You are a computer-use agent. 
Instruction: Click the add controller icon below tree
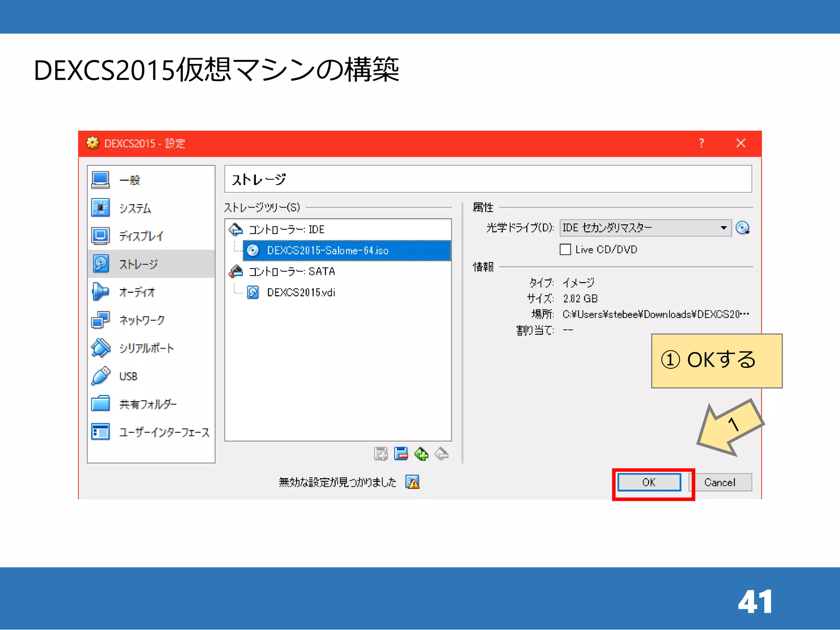pos(381,454)
